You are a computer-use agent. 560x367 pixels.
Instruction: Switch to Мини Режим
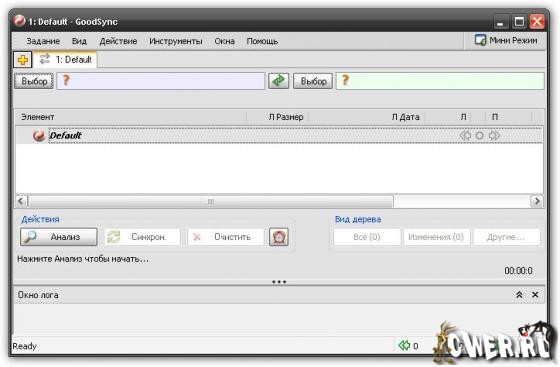[506, 40]
